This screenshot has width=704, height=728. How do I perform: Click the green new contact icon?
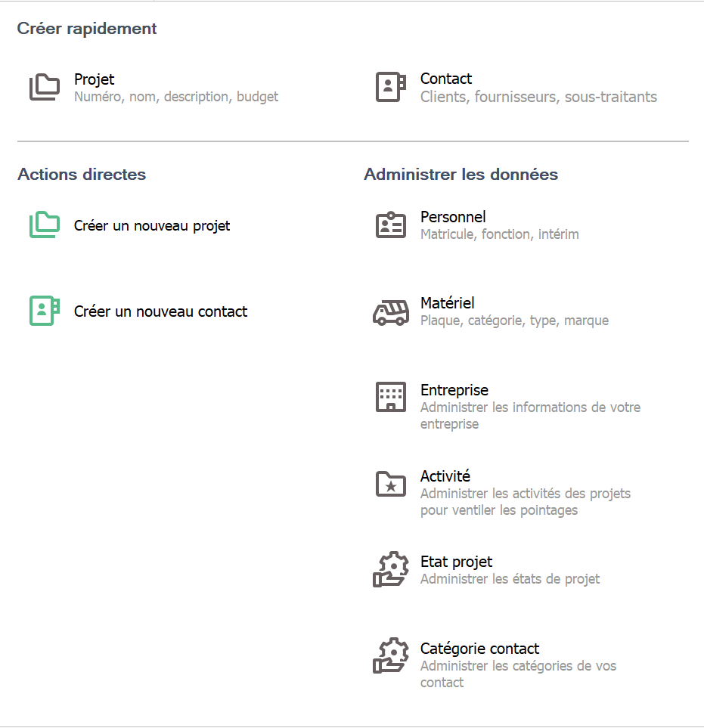point(45,311)
